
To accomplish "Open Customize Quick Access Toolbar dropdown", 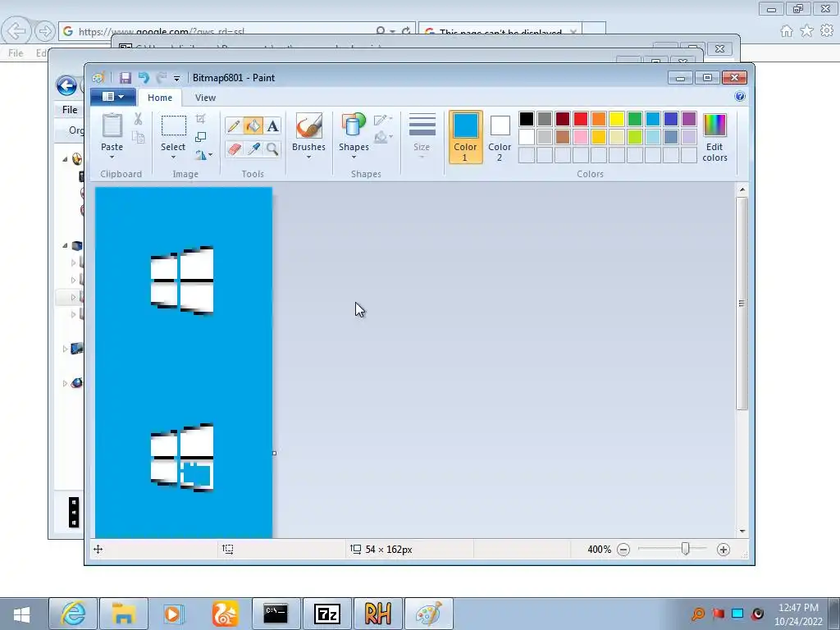I will coord(176,78).
